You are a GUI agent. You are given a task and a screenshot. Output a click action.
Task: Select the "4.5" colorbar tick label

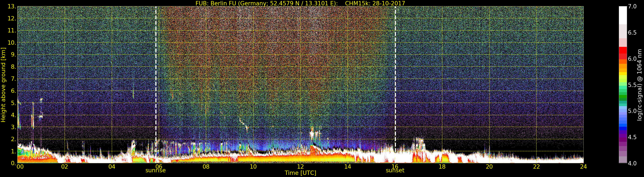(x=632, y=137)
